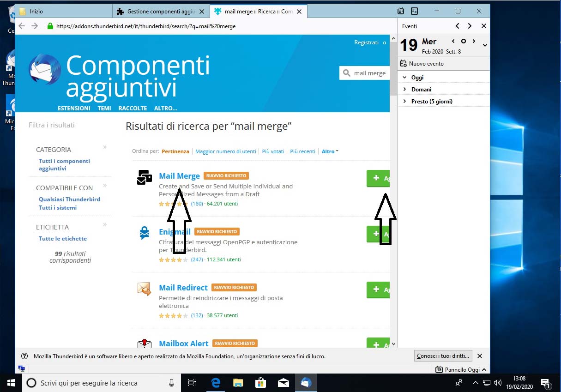Click the green padlock security icon
561x392 pixels.
[50, 26]
